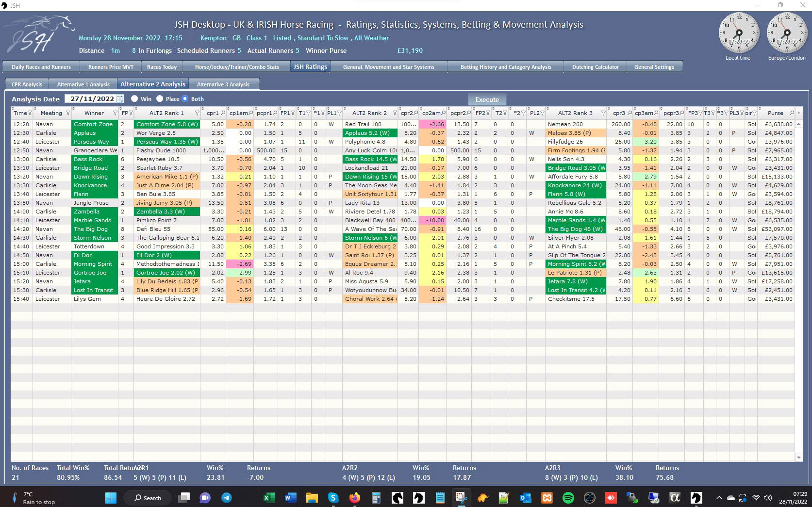812x507 pixels.
Task: Open the weather widget showing 7°C
Action: tap(33, 498)
